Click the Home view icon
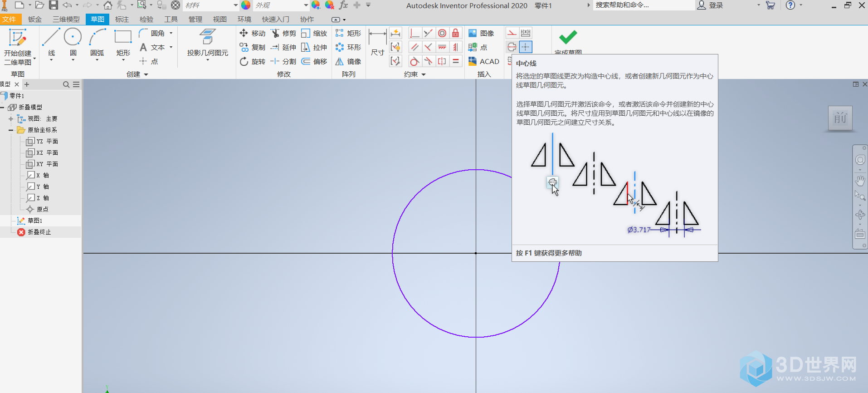Viewport: 868px width, 393px height. click(x=107, y=5)
